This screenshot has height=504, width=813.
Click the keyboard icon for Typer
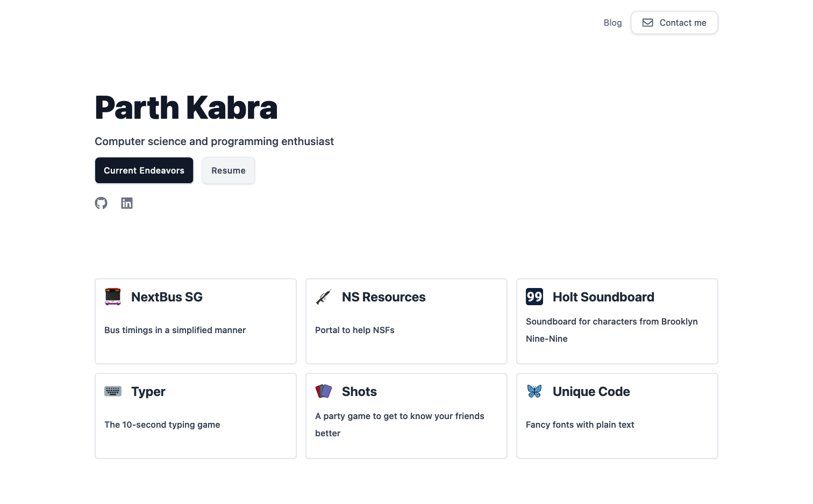113,391
